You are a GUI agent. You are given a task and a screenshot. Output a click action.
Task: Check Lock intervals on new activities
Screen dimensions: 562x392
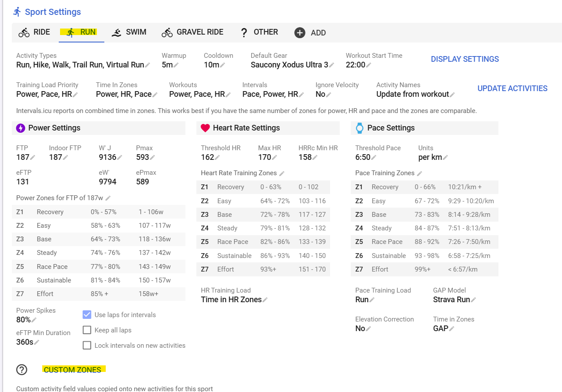(x=87, y=345)
